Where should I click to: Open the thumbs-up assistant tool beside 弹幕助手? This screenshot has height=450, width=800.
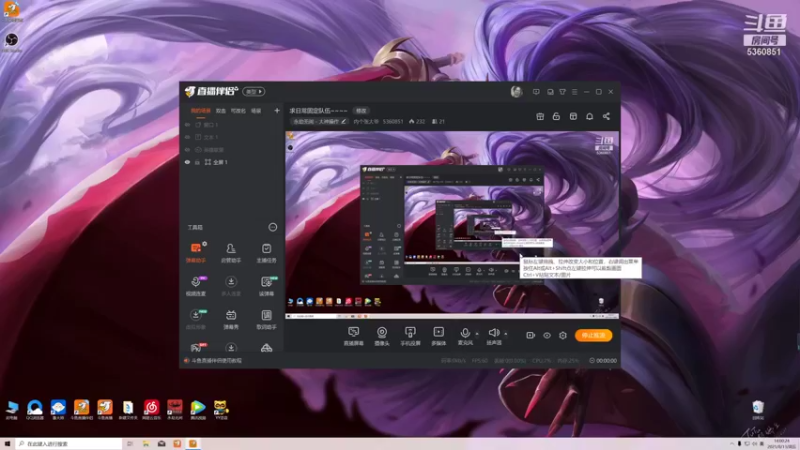(231, 252)
